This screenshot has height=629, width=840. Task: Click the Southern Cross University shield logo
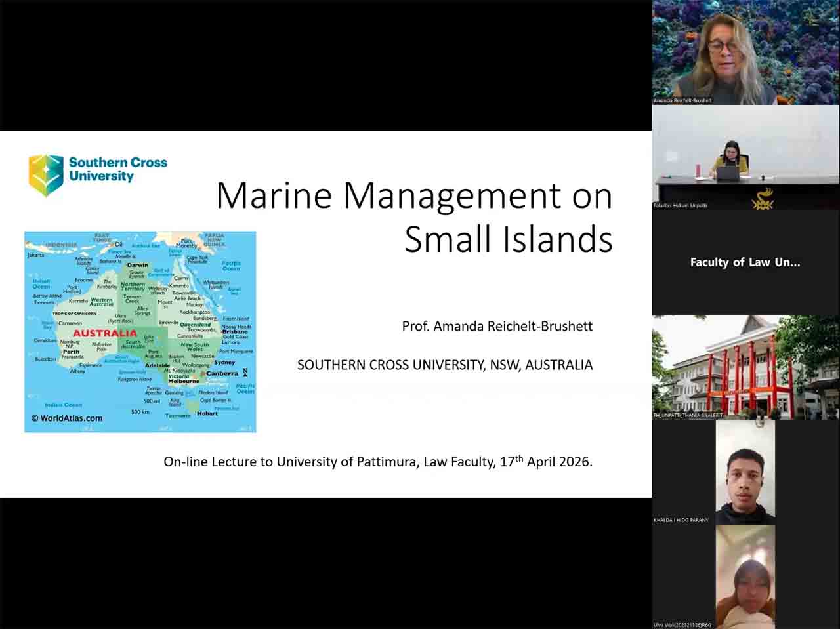point(45,175)
